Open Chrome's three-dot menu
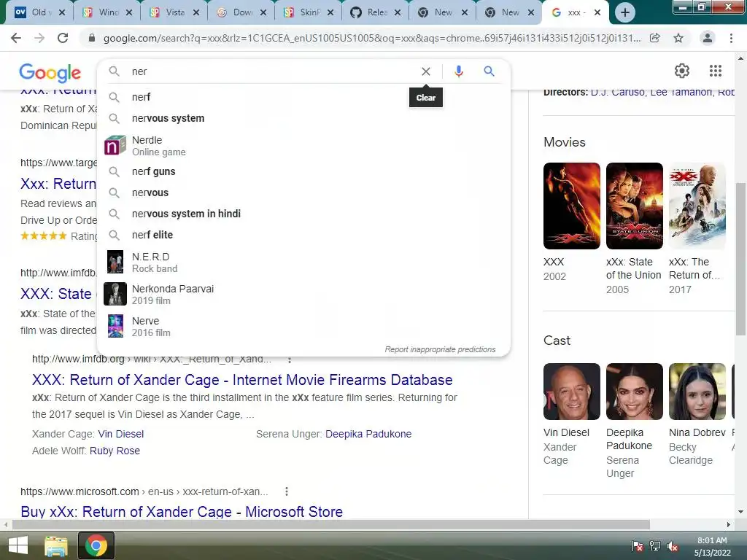The width and height of the screenshot is (747, 560). 731,38
